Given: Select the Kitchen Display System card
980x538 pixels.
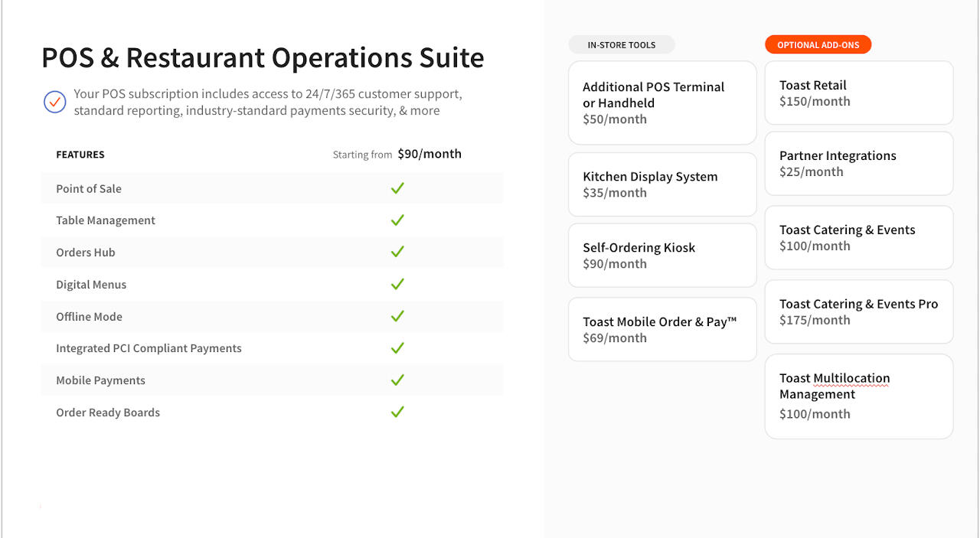Looking at the screenshot, I should coord(662,184).
